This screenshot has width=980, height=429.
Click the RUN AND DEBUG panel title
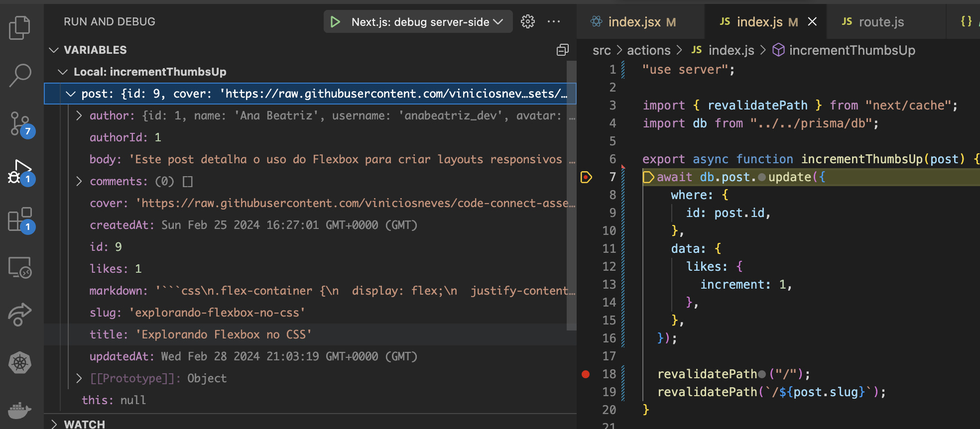pyautogui.click(x=109, y=21)
